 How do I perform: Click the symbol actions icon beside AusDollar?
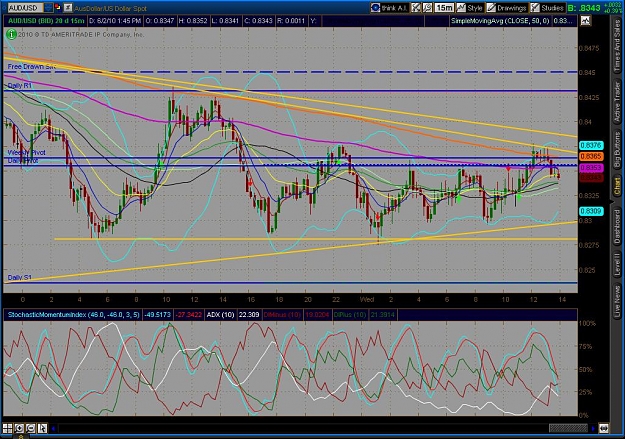point(68,8)
